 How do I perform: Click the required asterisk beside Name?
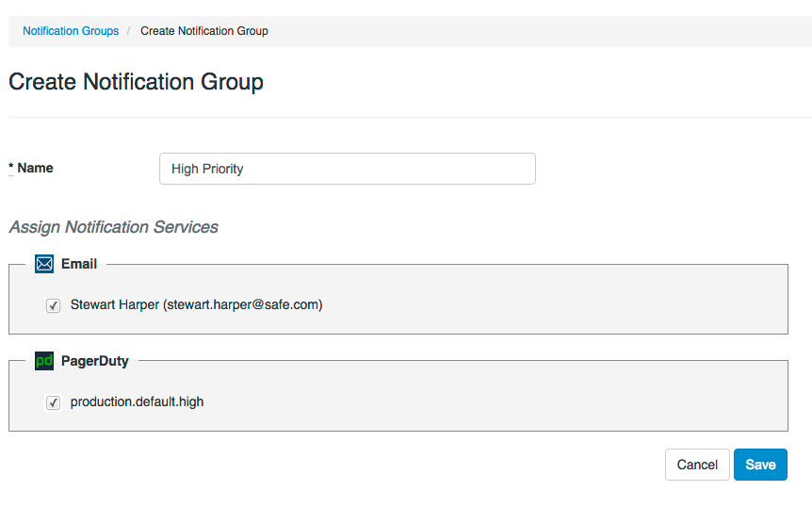[11, 168]
